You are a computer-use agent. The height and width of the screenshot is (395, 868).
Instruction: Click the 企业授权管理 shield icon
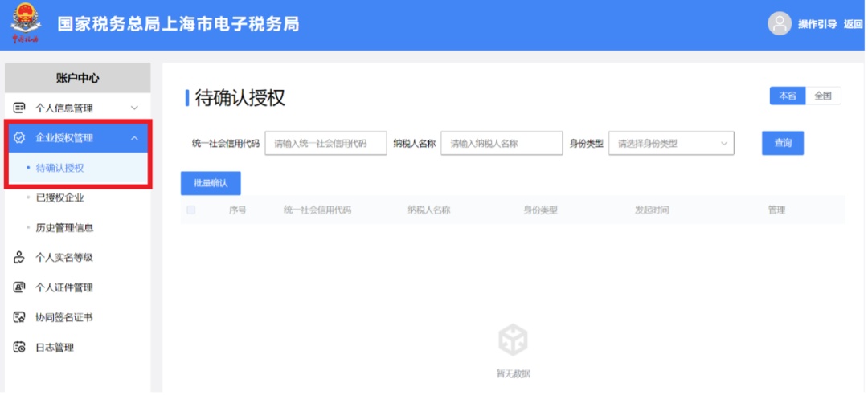pyautogui.click(x=18, y=138)
